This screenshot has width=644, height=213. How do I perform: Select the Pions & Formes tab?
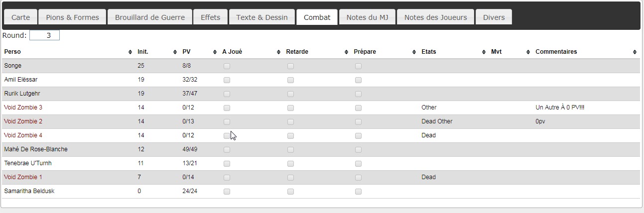click(x=72, y=17)
